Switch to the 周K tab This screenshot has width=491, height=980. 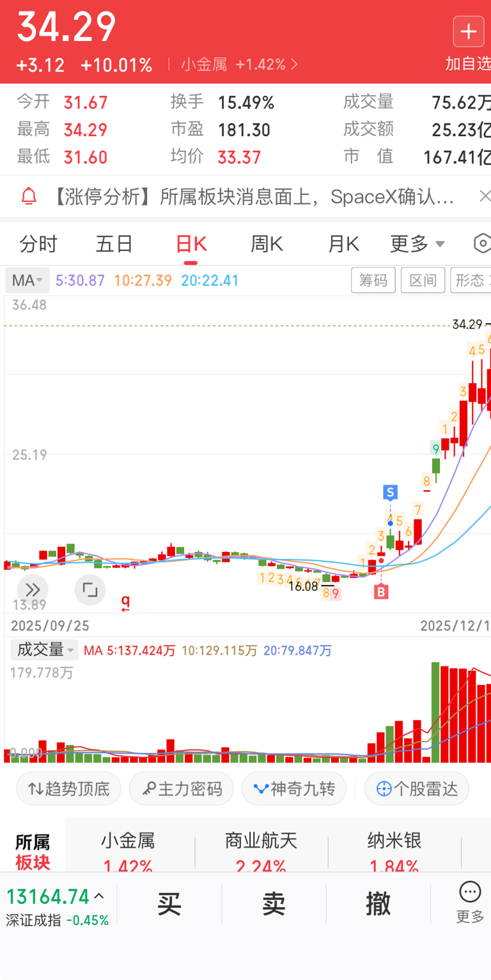click(267, 243)
